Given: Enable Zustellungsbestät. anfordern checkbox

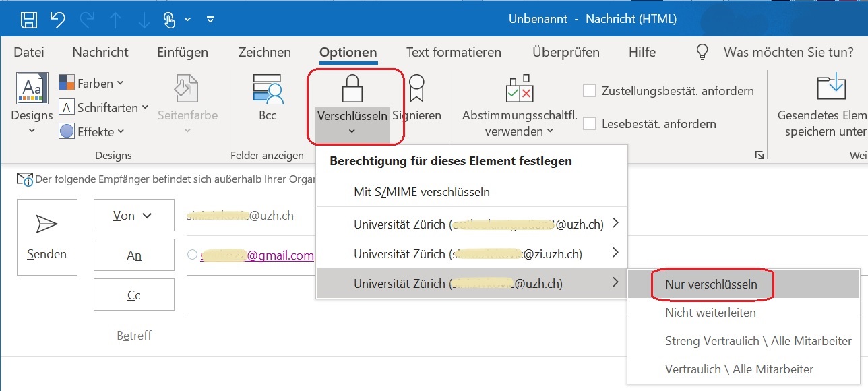Looking at the screenshot, I should [590, 90].
